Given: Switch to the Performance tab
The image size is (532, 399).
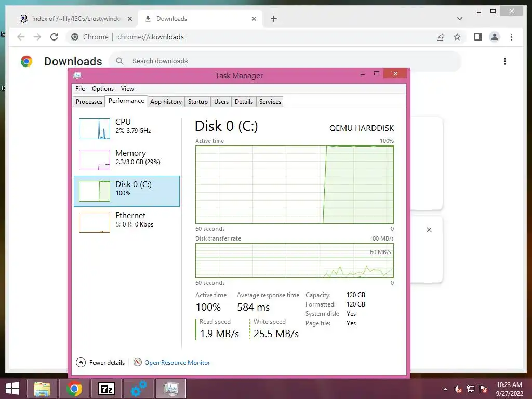Looking at the screenshot, I should click(x=126, y=101).
